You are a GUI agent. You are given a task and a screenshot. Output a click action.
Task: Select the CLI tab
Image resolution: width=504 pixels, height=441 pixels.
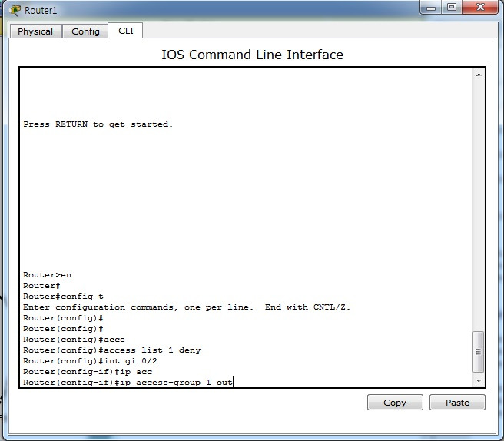(125, 31)
